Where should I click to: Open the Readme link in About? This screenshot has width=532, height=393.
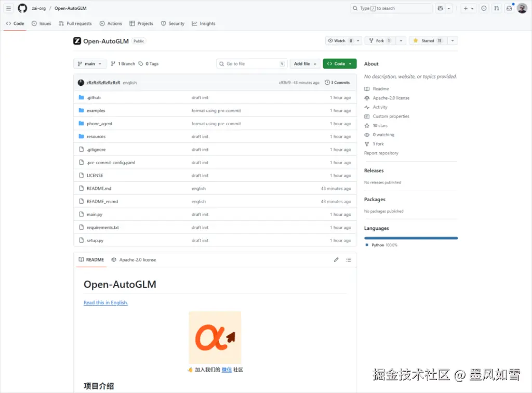coord(377,89)
